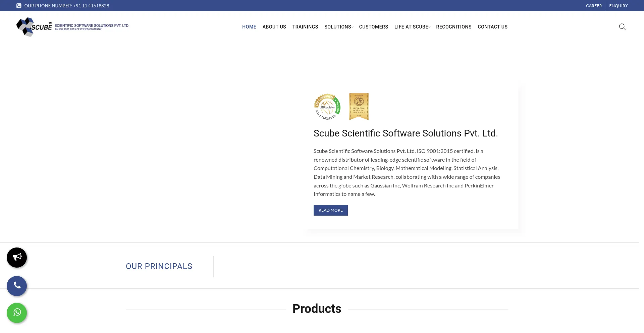Click the Enquiry link in top bar
644x333 pixels.
(x=619, y=6)
